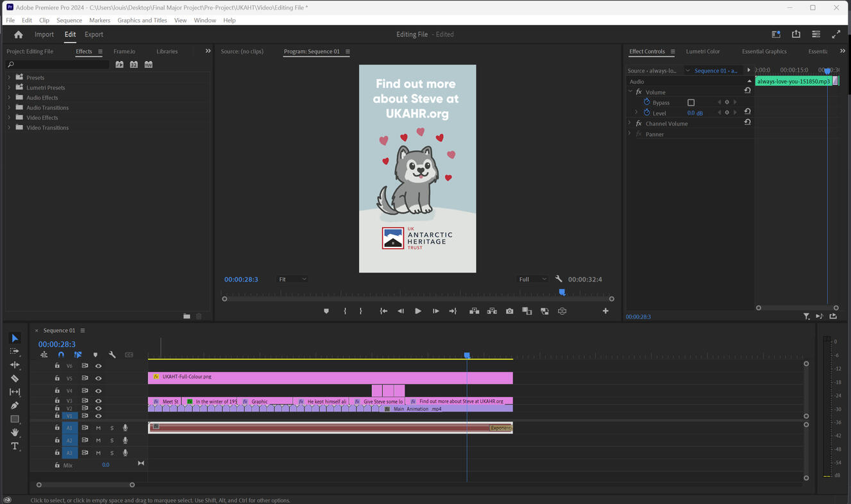
Task: Click the Home icon
Action: [18, 35]
